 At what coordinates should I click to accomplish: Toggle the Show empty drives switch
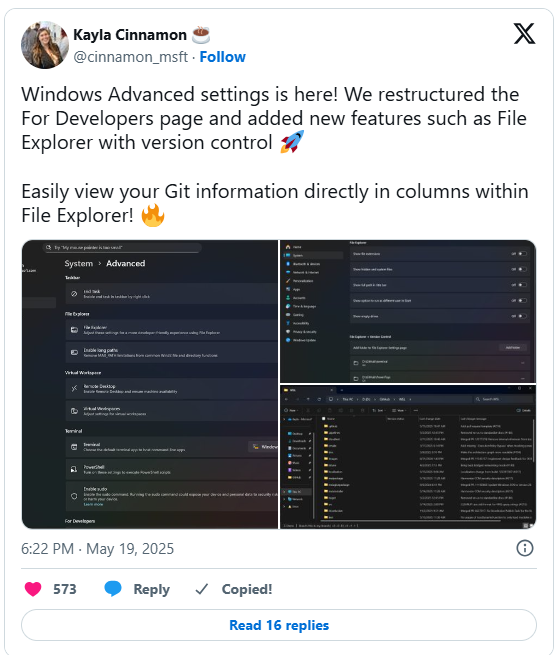pyautogui.click(x=522, y=316)
